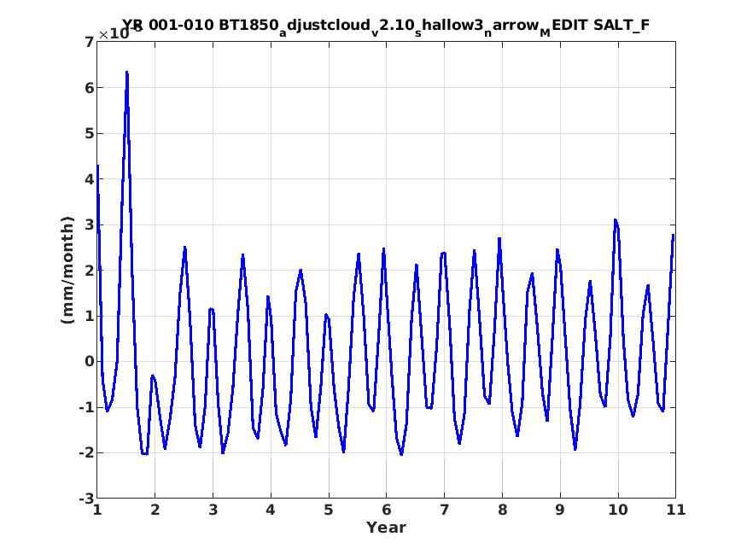Click x-axis tick label "7"
The image size is (747, 560).
coord(445,510)
